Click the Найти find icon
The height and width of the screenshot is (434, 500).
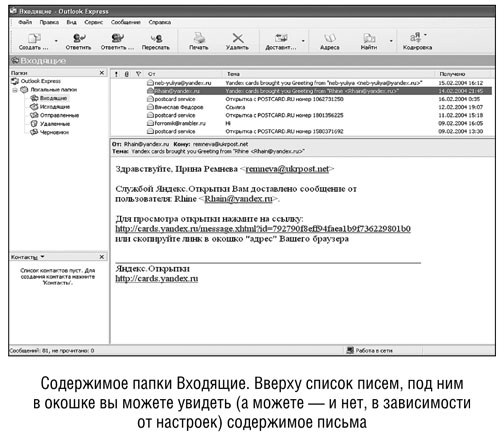[369, 38]
